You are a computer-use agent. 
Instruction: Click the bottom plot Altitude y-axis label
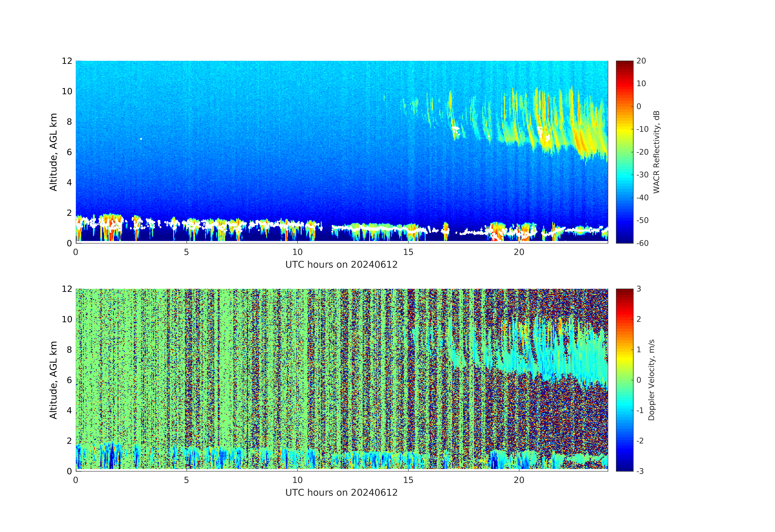53,380
